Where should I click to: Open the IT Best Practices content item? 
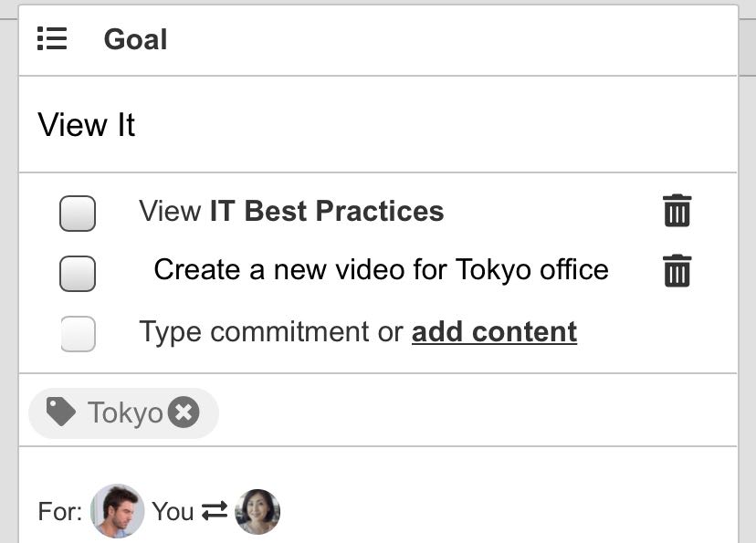point(326,211)
